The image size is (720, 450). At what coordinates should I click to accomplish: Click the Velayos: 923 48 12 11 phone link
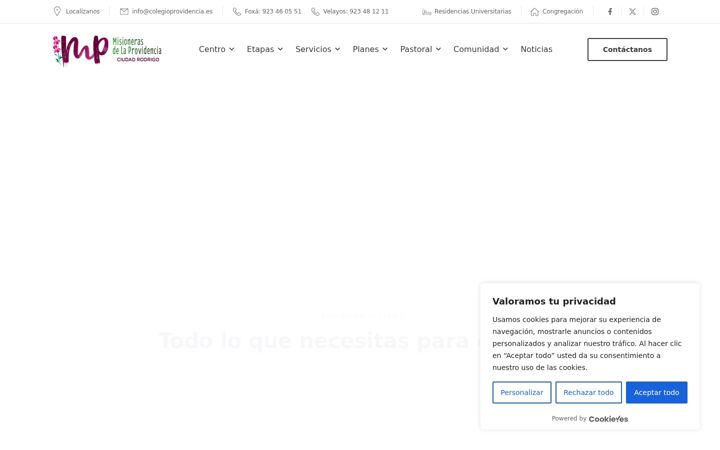click(355, 11)
